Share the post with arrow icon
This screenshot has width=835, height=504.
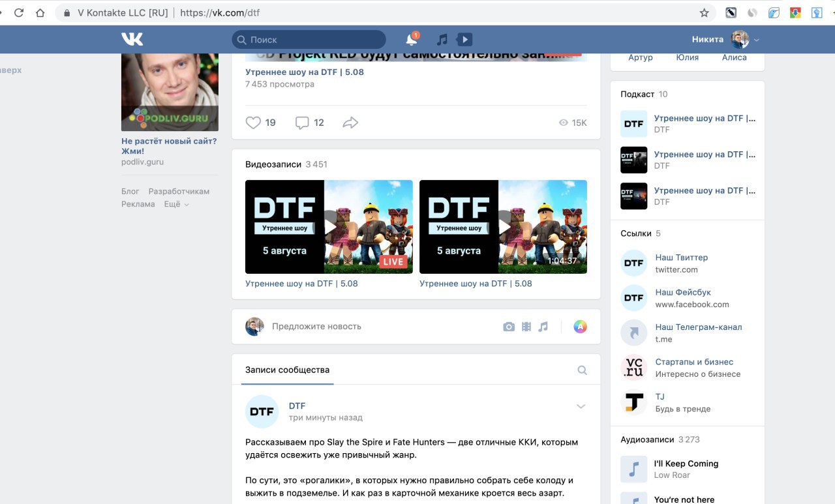[350, 123]
